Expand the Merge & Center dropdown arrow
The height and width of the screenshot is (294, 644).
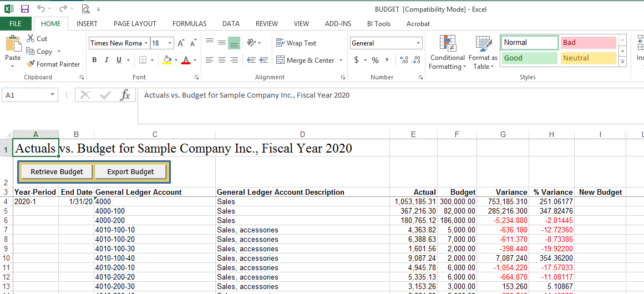click(341, 60)
